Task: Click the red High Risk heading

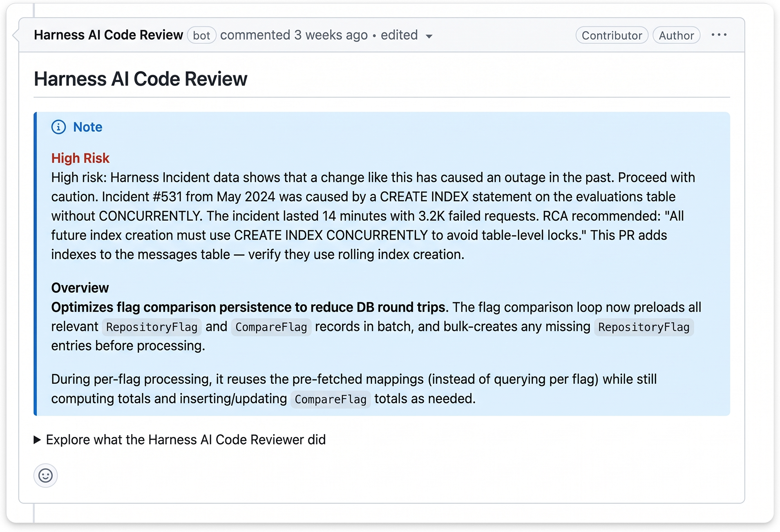Action: 80,158
